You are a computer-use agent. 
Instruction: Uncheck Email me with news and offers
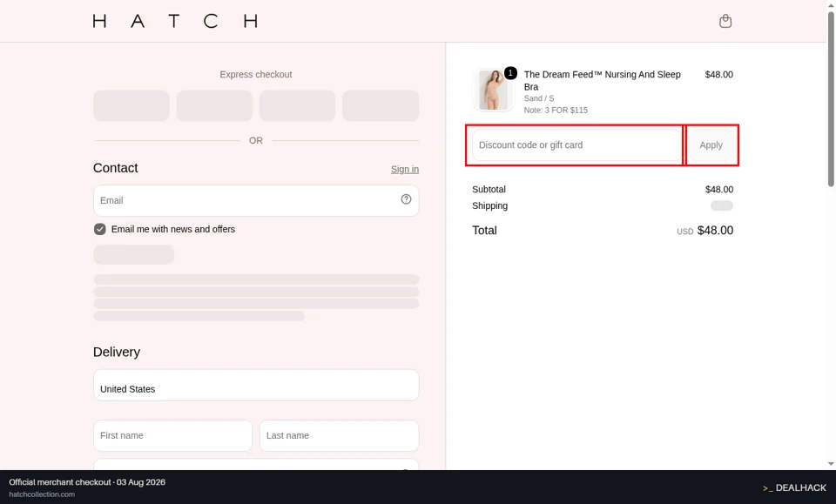point(99,229)
